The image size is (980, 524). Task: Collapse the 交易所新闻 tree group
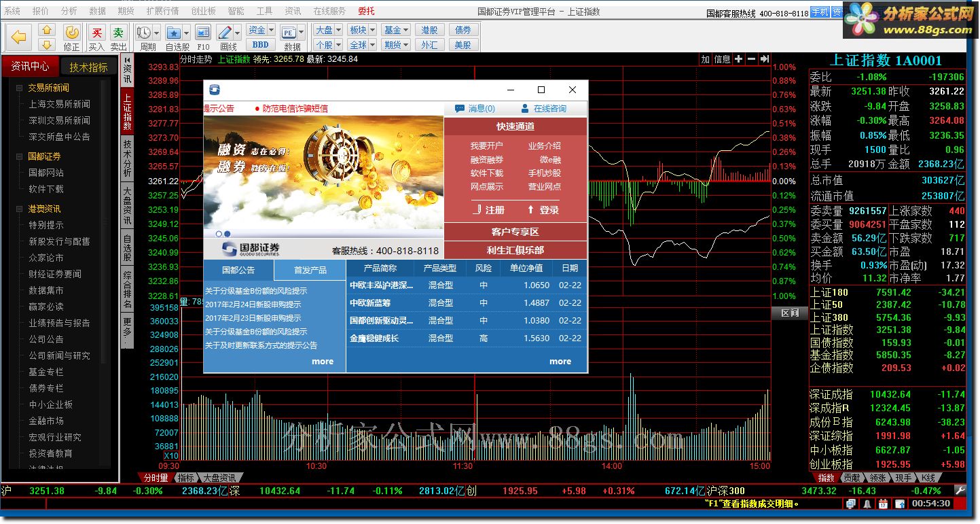tap(19, 88)
